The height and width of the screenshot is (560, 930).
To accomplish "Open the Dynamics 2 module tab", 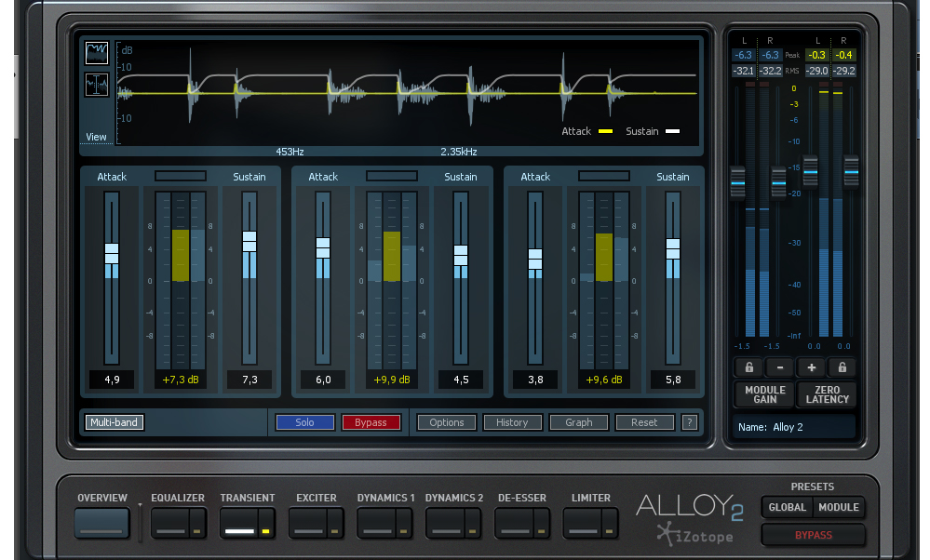I will coord(445,524).
